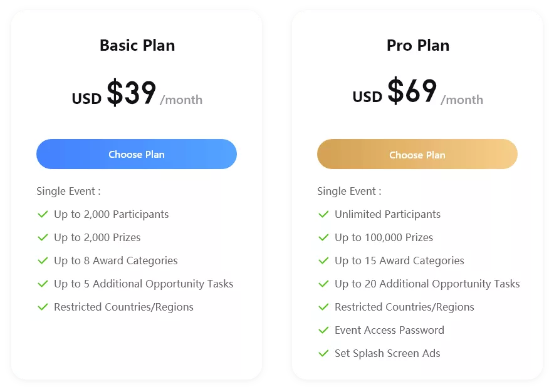554x392 pixels.
Task: Select the Basic Plan heading
Action: pyautogui.click(x=137, y=45)
